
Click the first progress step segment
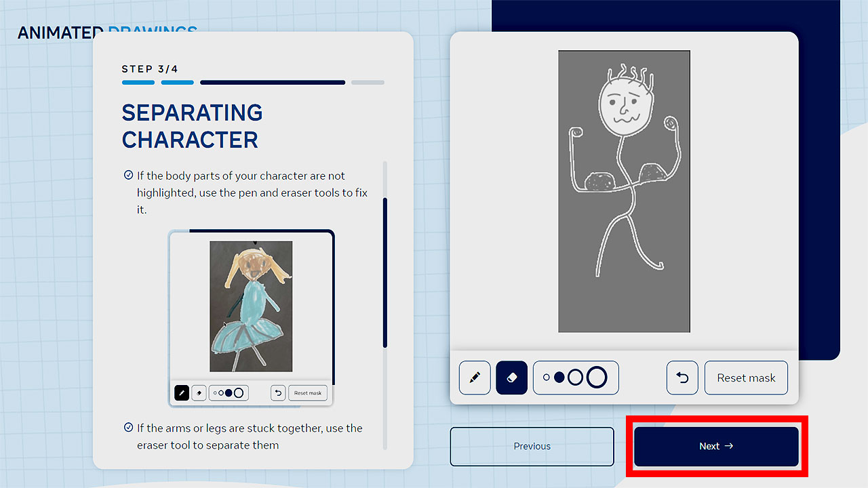click(138, 83)
